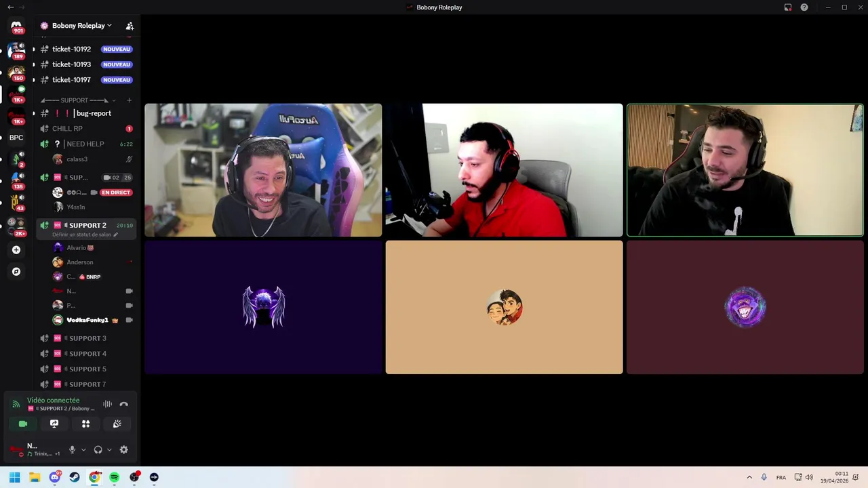Viewport: 868px width, 488px height.
Task: Open Bobony Roleplay server dropdown menu
Action: pyautogui.click(x=82, y=26)
